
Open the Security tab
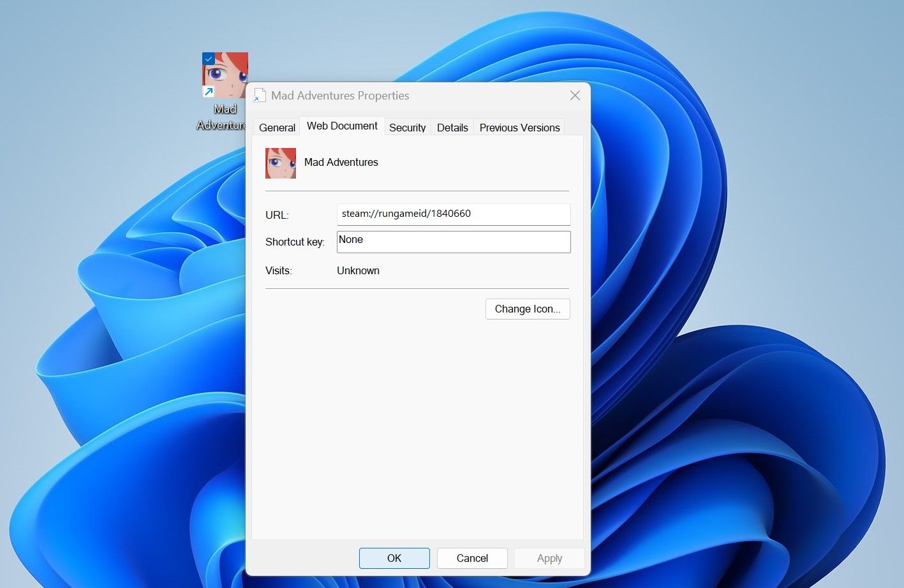(x=407, y=128)
